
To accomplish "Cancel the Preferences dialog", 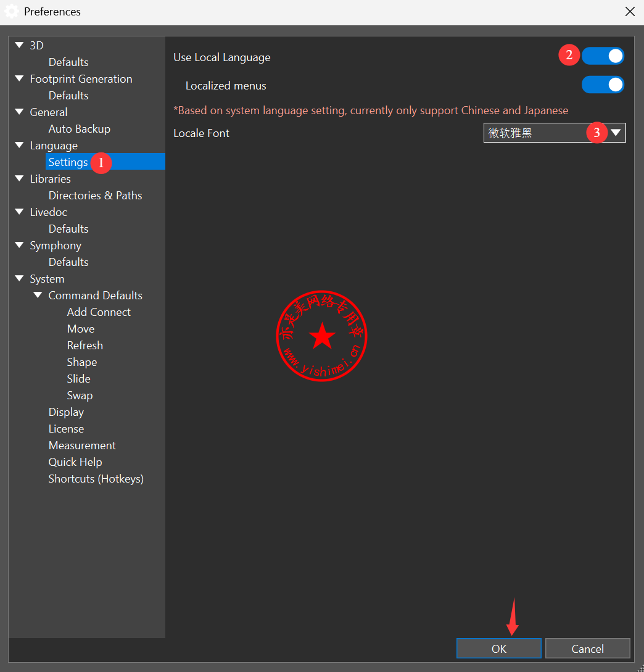I will click(x=587, y=649).
